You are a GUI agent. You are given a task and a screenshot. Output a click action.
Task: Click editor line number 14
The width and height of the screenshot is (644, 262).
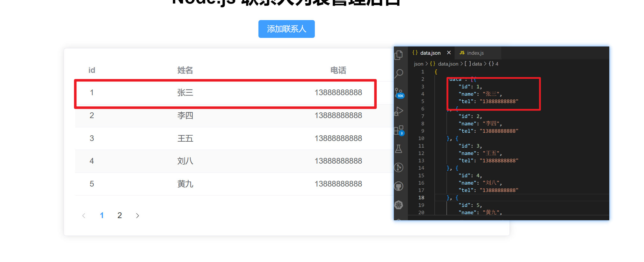click(x=421, y=168)
